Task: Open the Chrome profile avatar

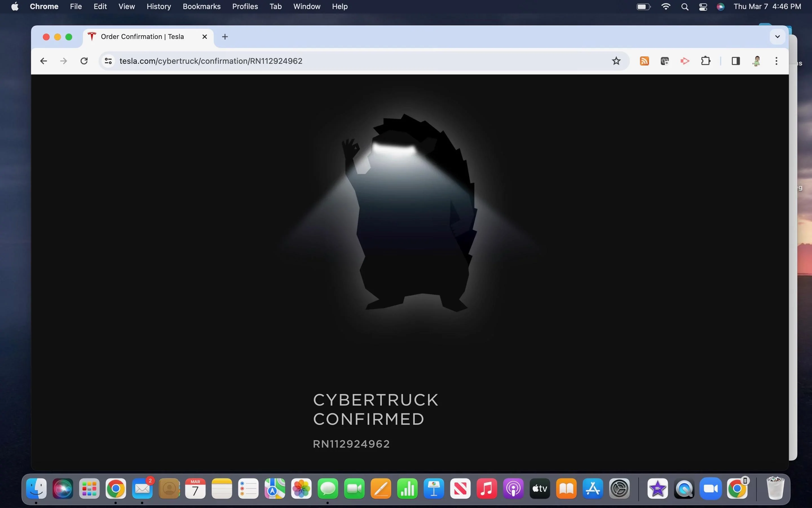Action: 756,61
